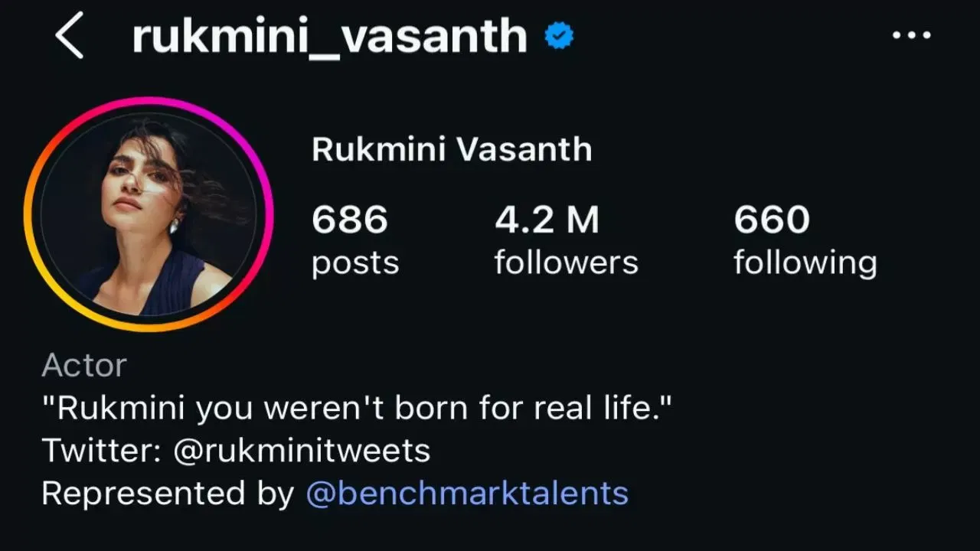This screenshot has width=980, height=551.
Task: Tap the rukmini_vasanth username header
Action: (329, 37)
